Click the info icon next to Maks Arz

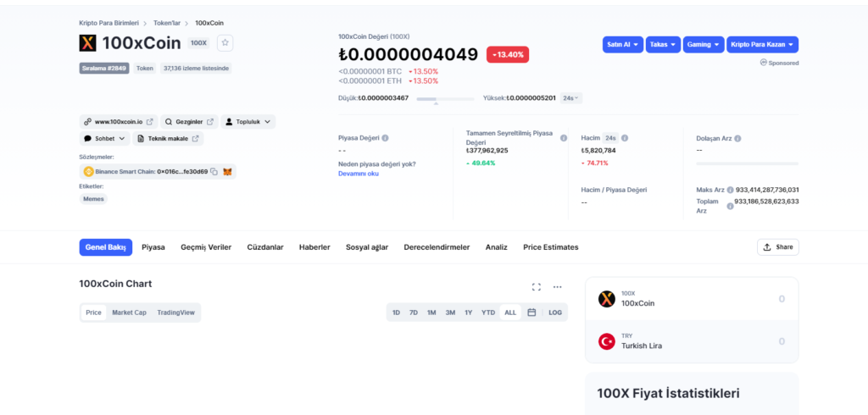[730, 190]
